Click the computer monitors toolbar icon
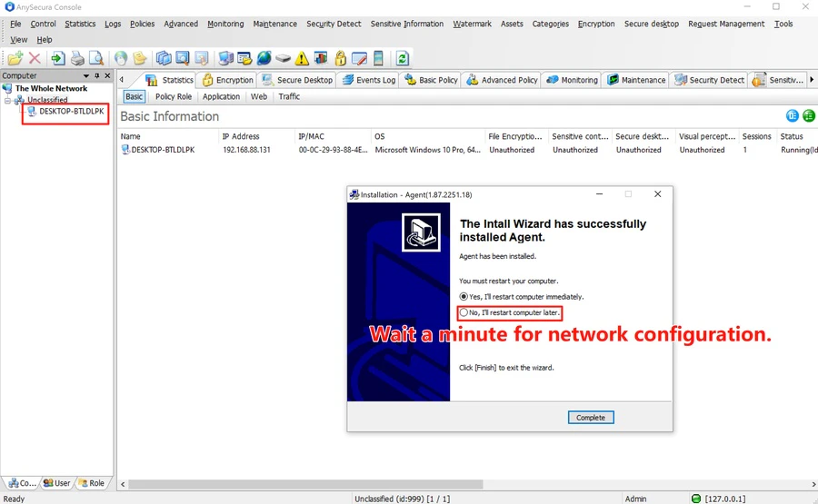Screen dimensions: 818x504 tap(226, 58)
